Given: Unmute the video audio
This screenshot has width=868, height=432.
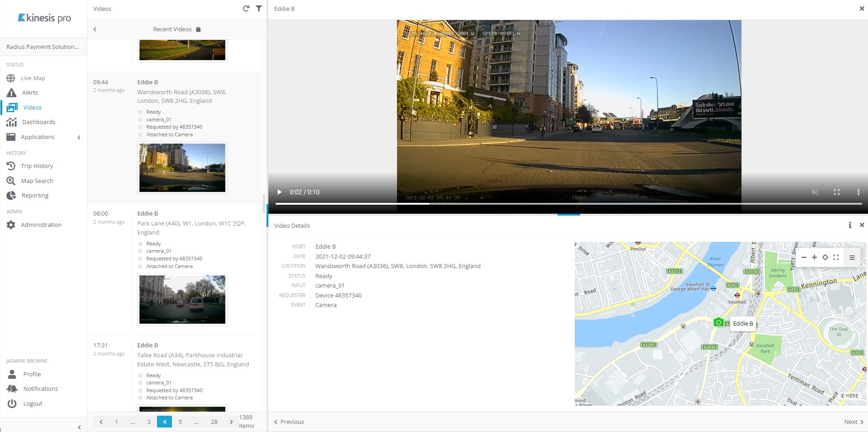Looking at the screenshot, I should (815, 192).
